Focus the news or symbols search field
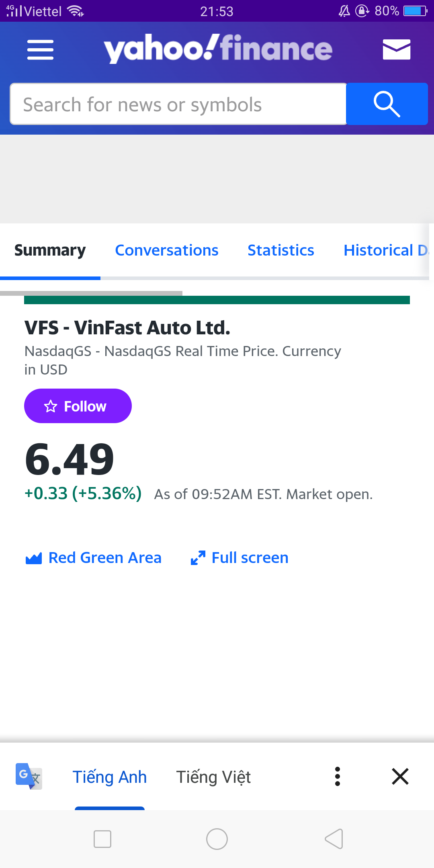This screenshot has height=868, width=434. [178, 104]
